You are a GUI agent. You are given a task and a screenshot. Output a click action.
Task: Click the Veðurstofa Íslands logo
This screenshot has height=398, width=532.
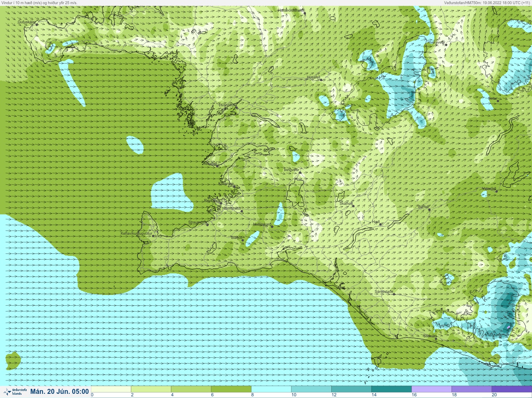point(15,391)
